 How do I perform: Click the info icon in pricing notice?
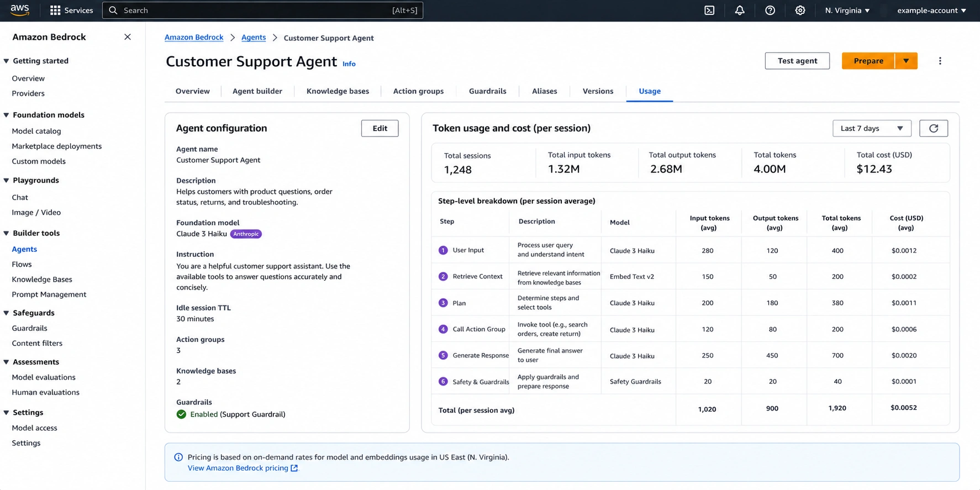178,457
